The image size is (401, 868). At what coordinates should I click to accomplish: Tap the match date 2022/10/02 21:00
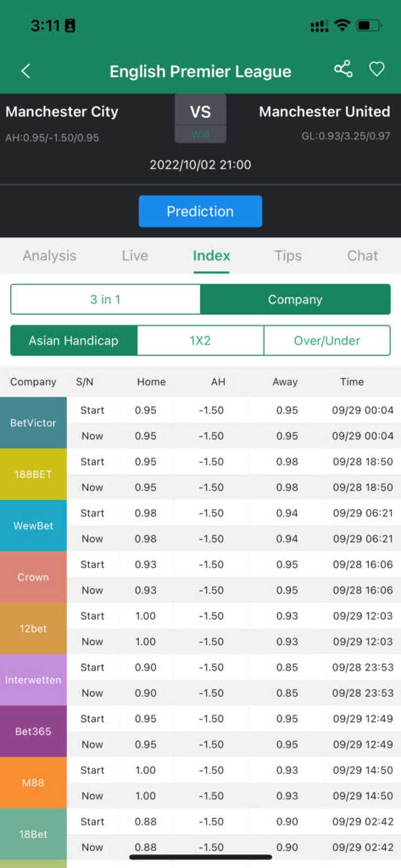coord(200,165)
